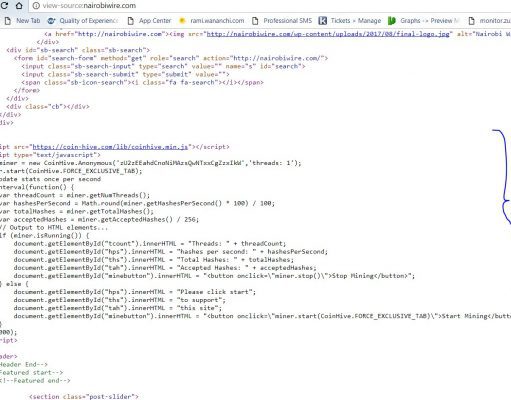Open the Tickets Manage bookmark
Viewport: 511px width, 400px height.
(x=350, y=21)
